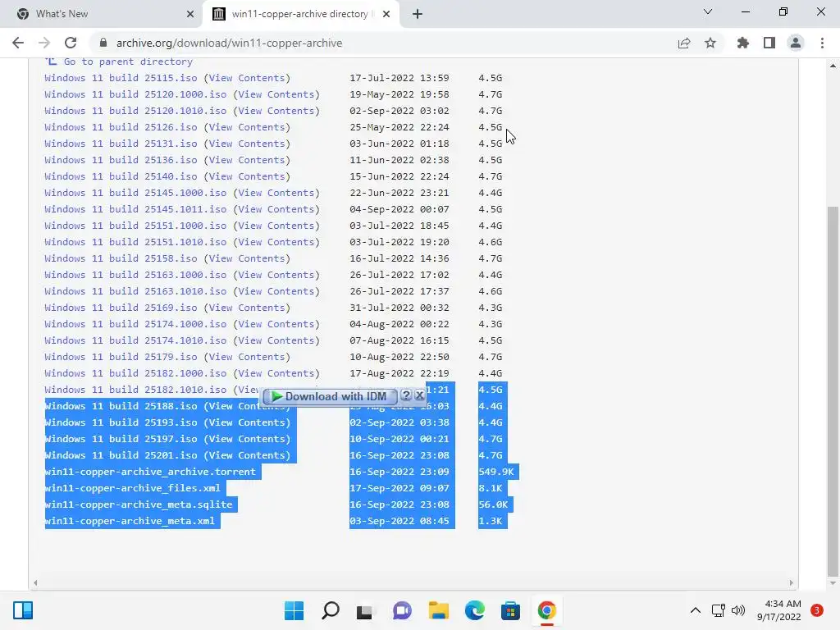Image resolution: width=840 pixels, height=630 pixels.
Task: Open Windows 11 build 25163.1010.iso link
Action: point(135,291)
